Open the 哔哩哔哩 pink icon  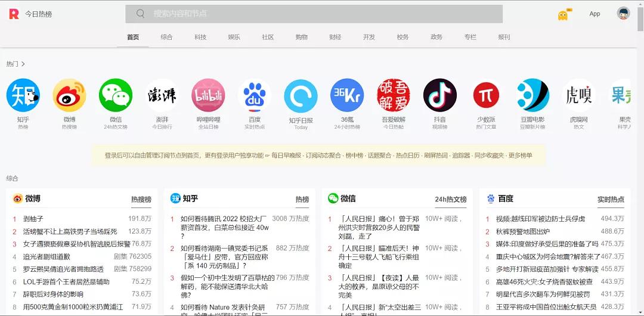click(x=208, y=95)
